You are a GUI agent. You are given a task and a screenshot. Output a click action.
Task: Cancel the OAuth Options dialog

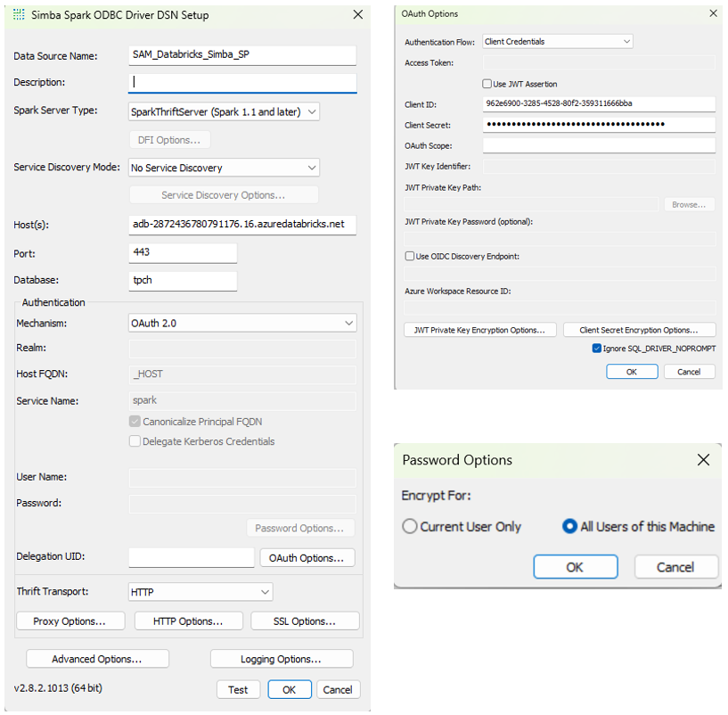pyautogui.click(x=690, y=372)
